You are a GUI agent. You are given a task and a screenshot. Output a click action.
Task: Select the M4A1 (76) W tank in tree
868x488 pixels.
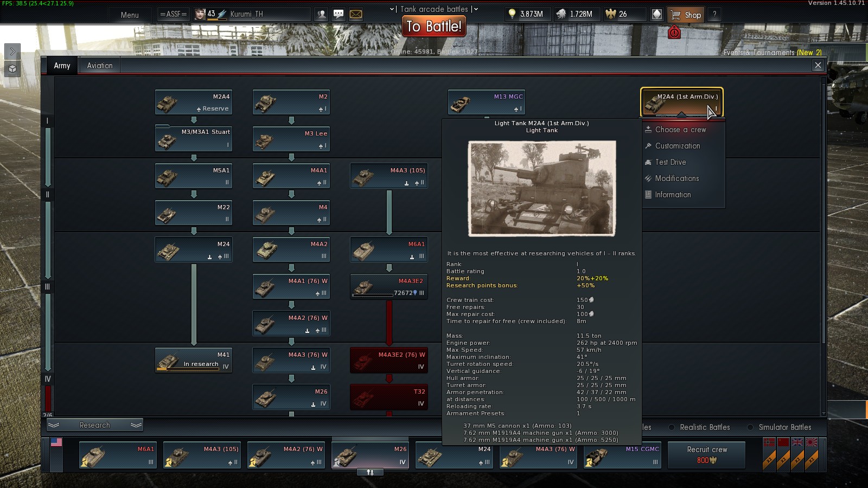pos(291,286)
